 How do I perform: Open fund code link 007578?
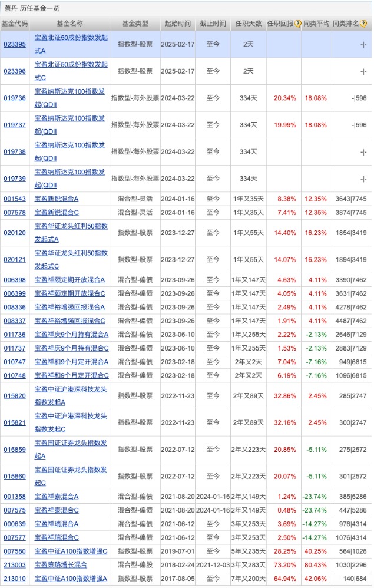(15, 213)
